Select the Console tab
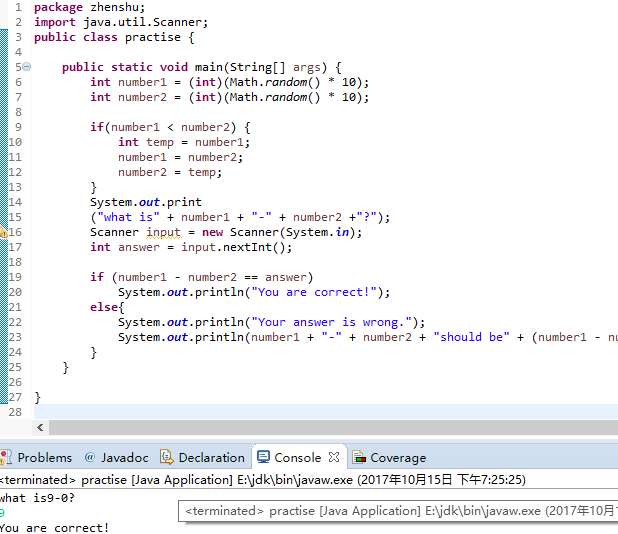The height and width of the screenshot is (534, 618). [298, 458]
